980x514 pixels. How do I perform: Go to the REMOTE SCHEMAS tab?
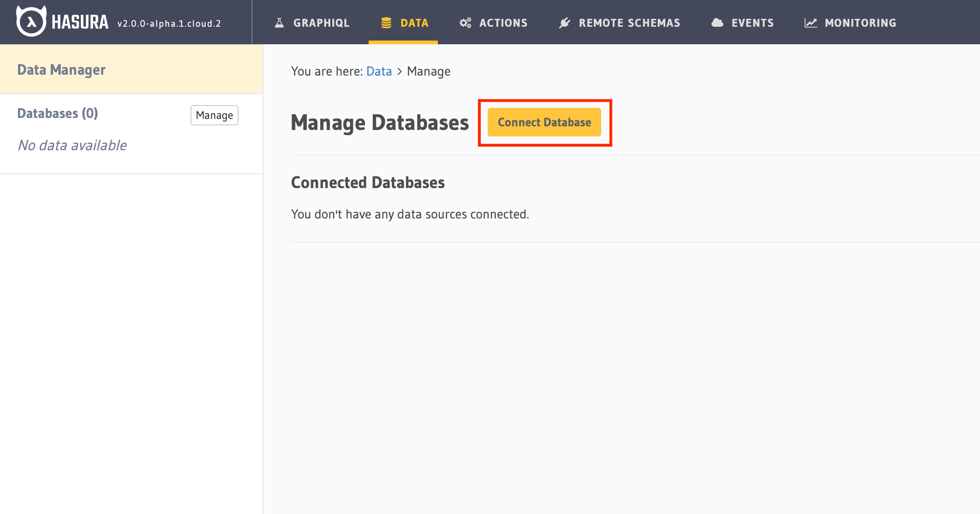coord(629,23)
